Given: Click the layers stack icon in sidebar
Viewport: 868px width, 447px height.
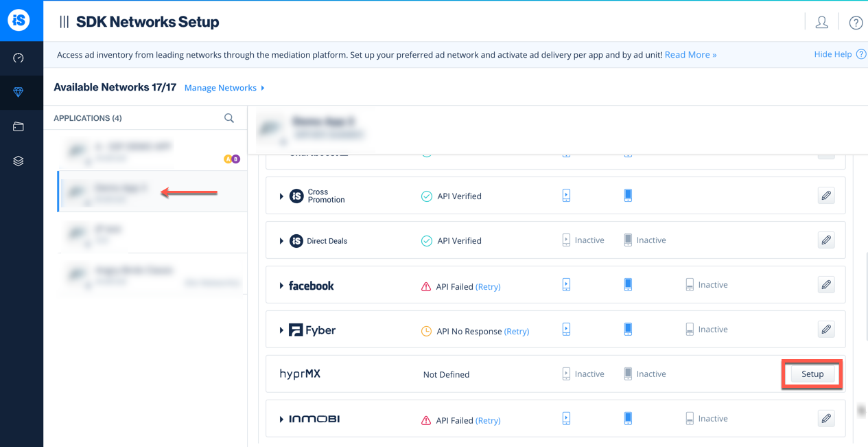Looking at the screenshot, I should coord(19,161).
